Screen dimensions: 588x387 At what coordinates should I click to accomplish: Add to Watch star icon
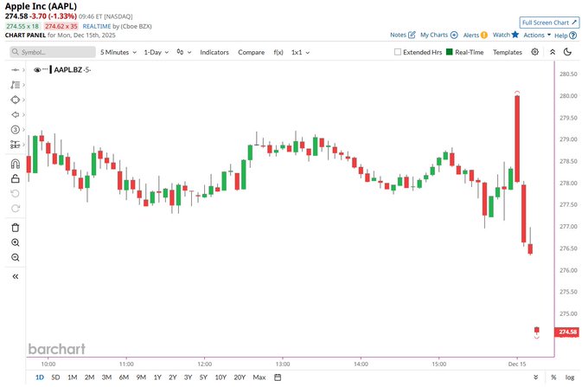click(515, 35)
